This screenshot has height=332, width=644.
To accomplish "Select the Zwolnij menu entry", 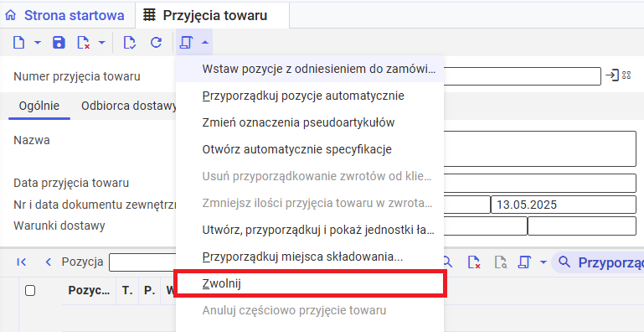I will click(310, 283).
